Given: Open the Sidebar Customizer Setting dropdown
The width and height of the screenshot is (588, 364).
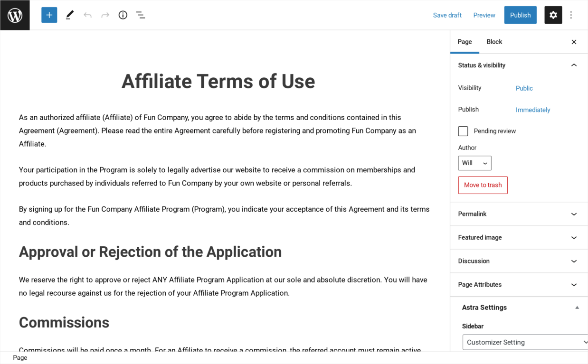Looking at the screenshot, I should pyautogui.click(x=525, y=342).
